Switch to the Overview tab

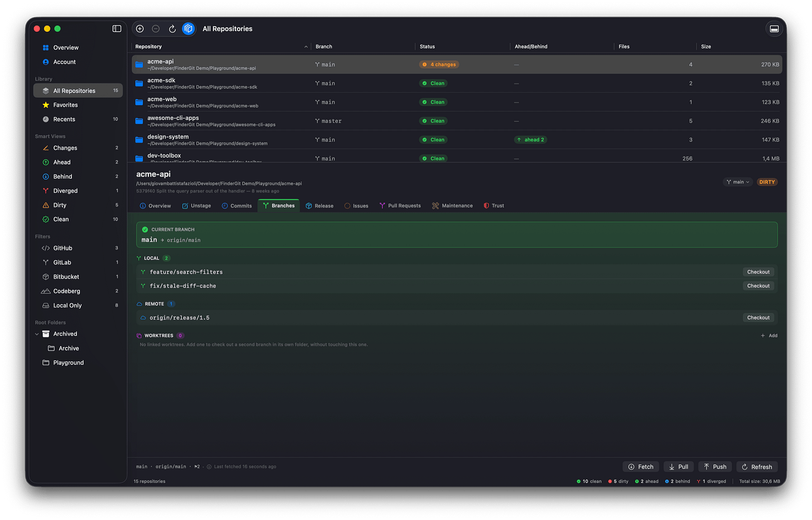point(156,206)
